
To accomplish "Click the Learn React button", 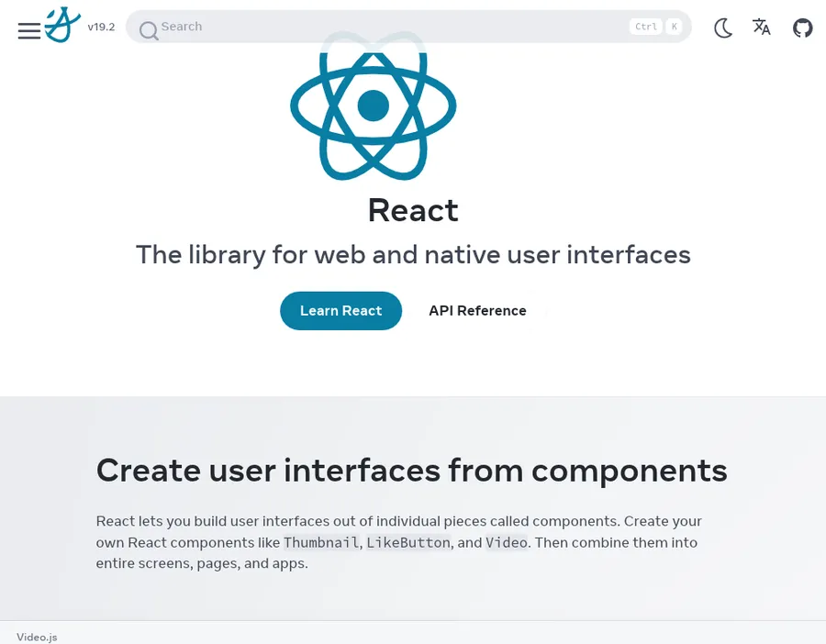I will click(x=340, y=311).
